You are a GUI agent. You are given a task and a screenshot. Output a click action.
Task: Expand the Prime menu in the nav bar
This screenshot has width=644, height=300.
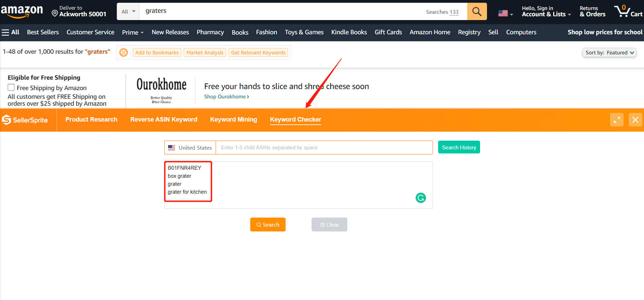133,33
